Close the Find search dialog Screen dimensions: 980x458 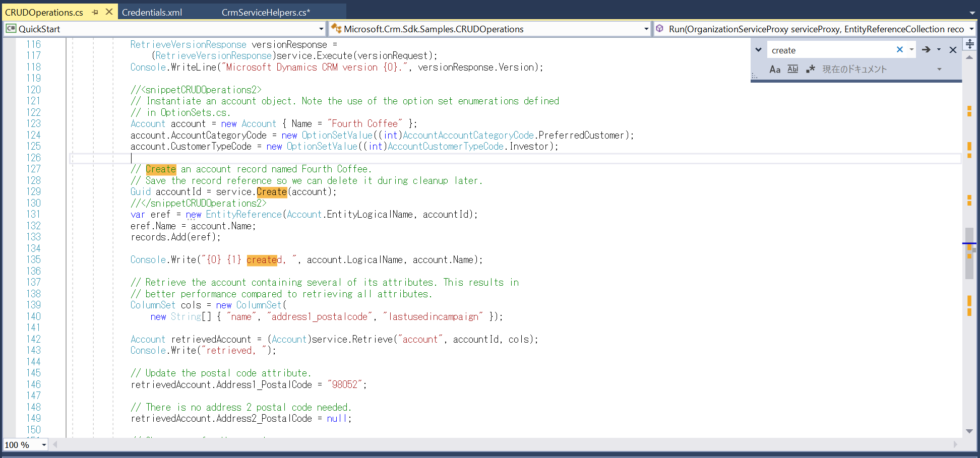pos(953,49)
